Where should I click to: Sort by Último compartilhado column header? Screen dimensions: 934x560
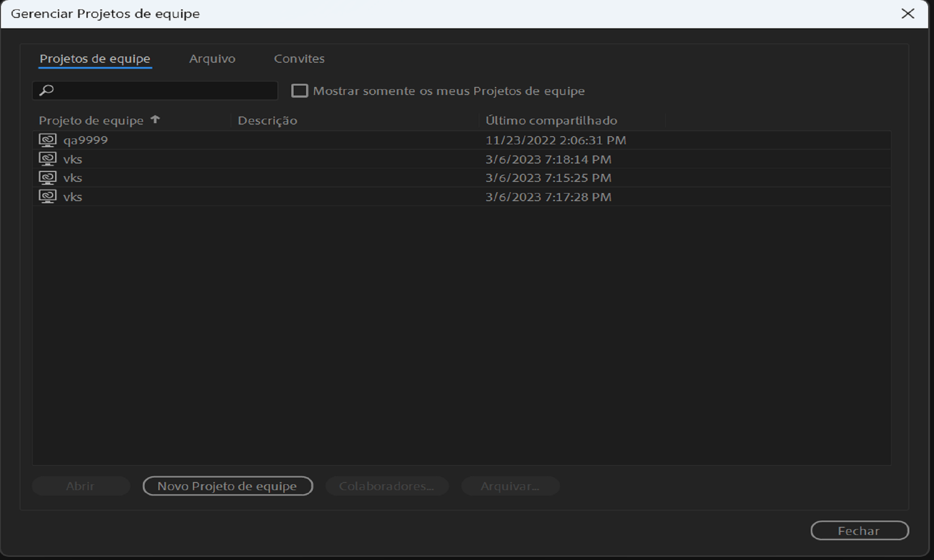pyautogui.click(x=551, y=121)
